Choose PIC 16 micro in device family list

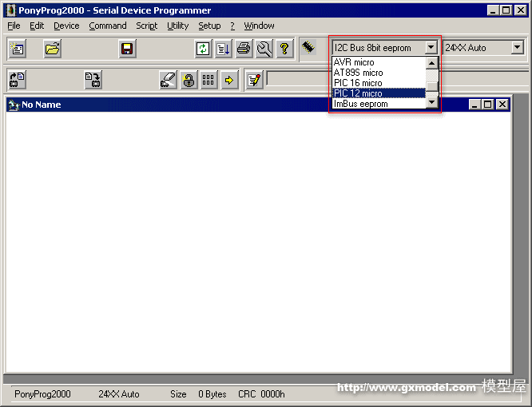[x=357, y=83]
